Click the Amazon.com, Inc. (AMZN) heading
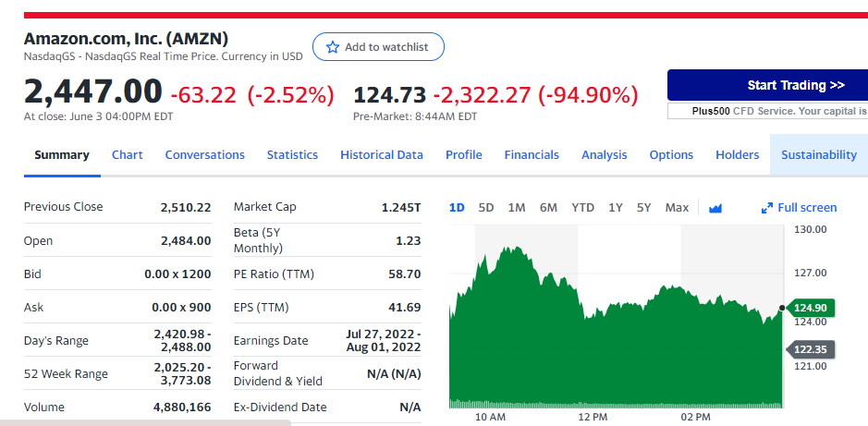The width and height of the screenshot is (868, 426). pos(127,39)
